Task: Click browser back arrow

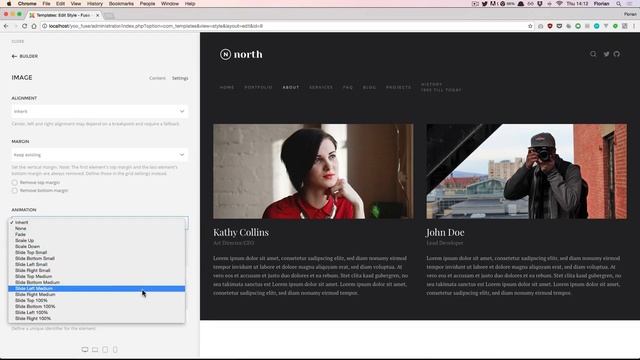Action: [x=6, y=26]
